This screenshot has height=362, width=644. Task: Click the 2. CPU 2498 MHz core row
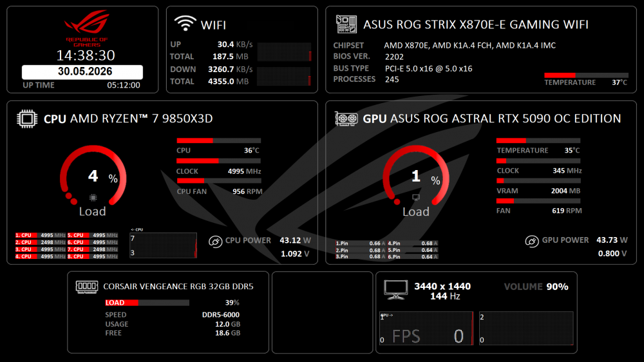(41, 242)
